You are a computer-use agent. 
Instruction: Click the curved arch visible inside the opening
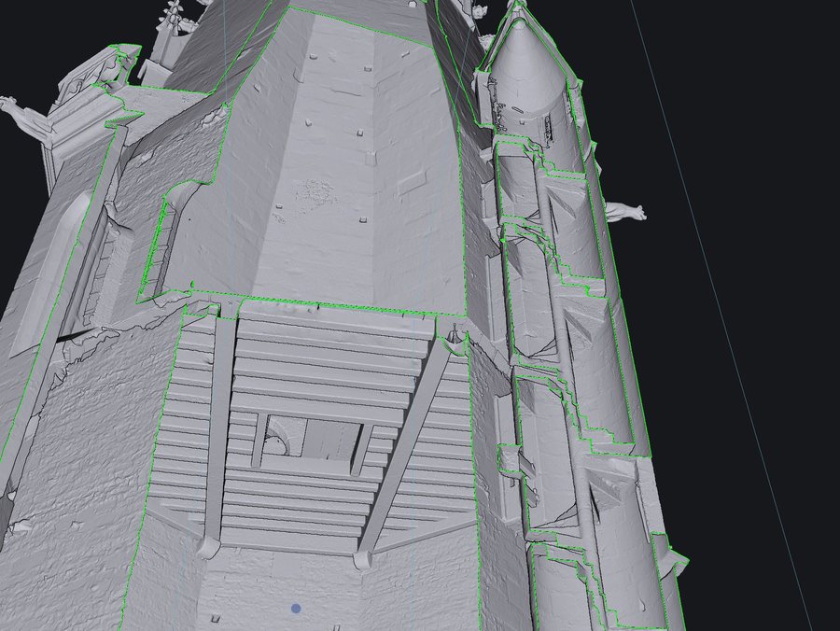click(x=277, y=437)
